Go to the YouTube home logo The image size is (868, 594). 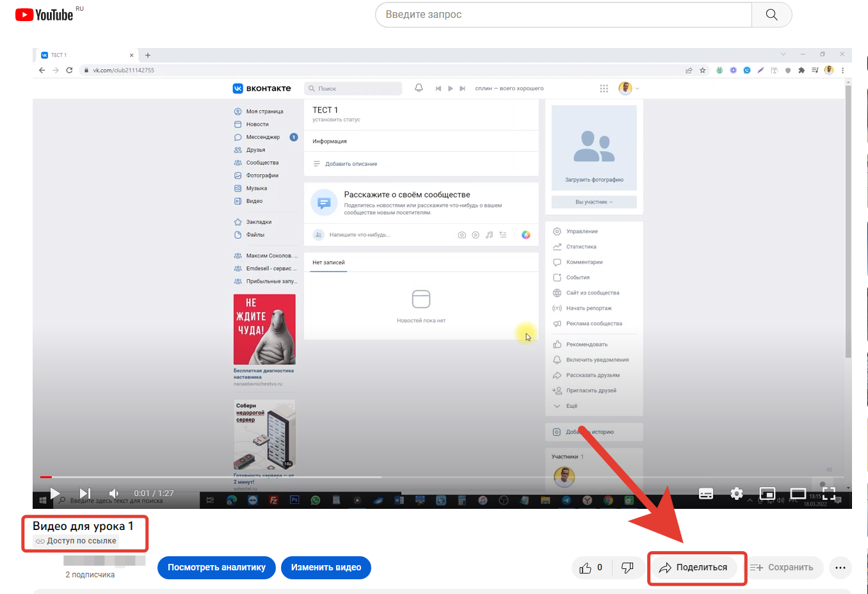(x=44, y=15)
